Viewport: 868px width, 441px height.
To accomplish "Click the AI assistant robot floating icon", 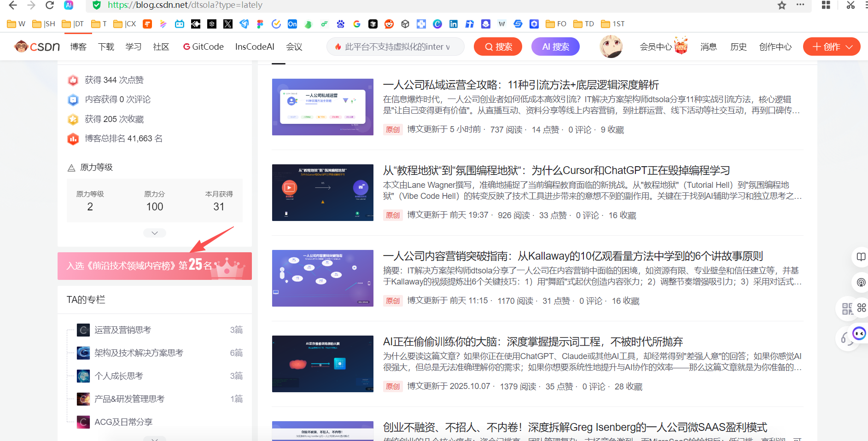I will 859,333.
